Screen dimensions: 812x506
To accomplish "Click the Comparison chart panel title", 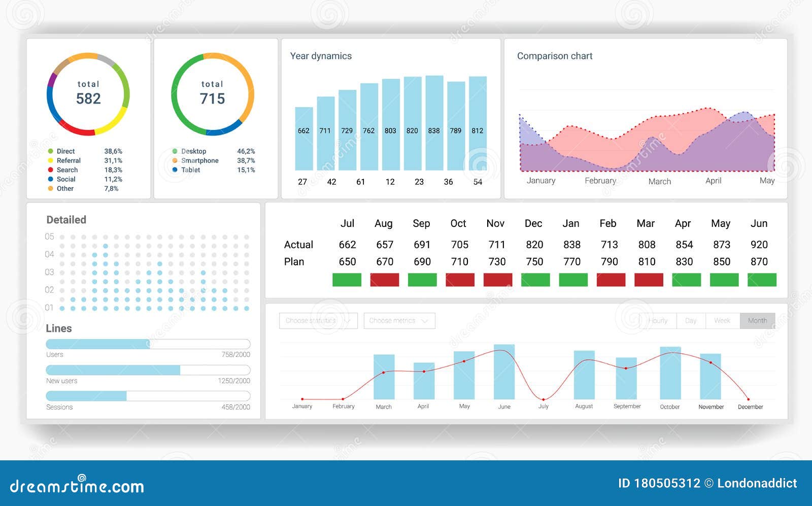I will tap(554, 56).
